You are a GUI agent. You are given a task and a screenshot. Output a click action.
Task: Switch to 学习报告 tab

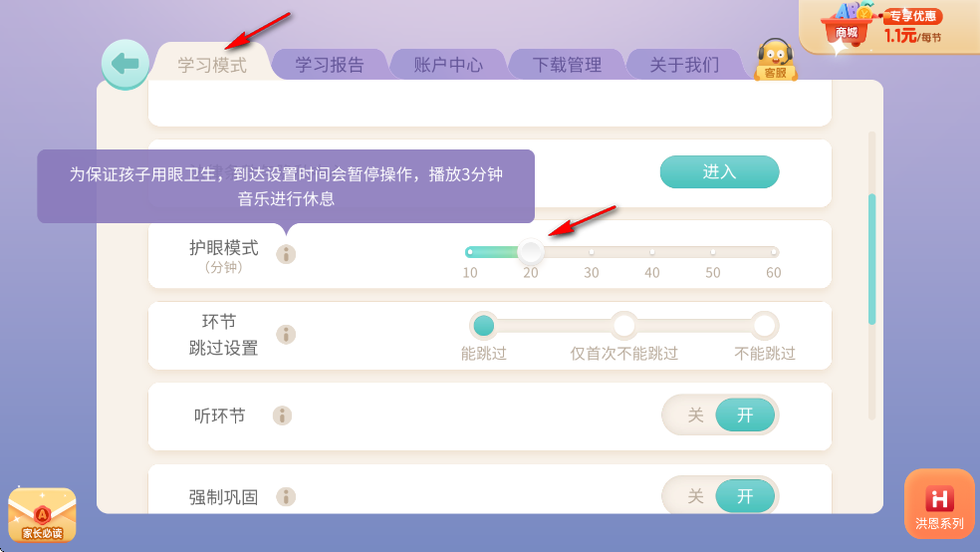[x=330, y=65]
